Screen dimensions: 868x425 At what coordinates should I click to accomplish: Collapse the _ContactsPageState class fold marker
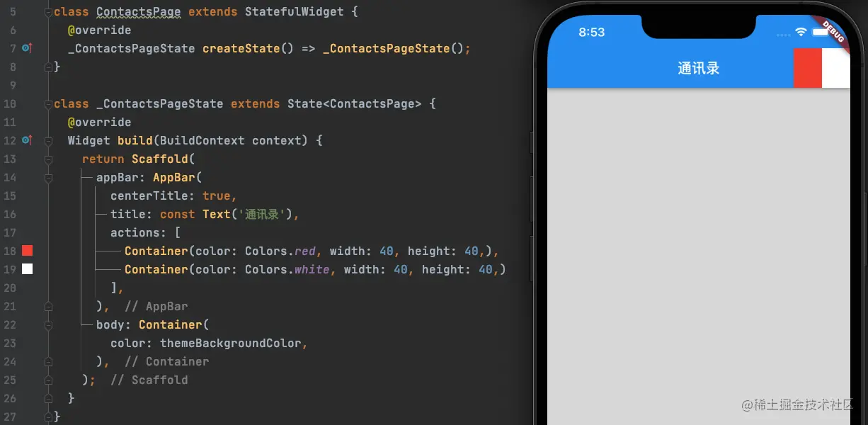coord(48,104)
